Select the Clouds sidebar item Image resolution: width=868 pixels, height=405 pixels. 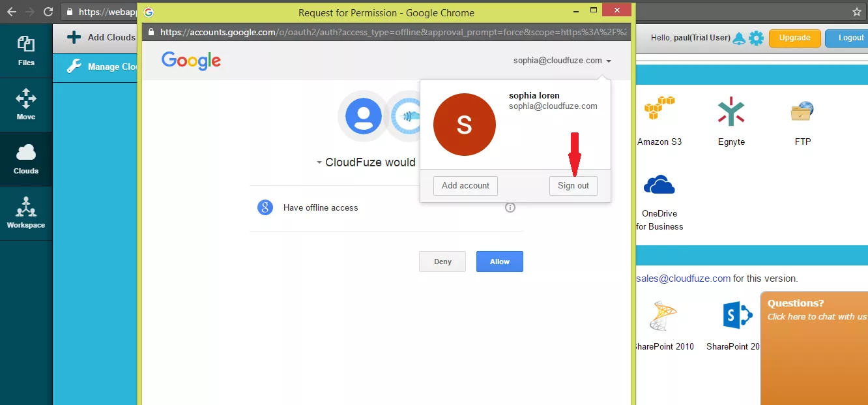26,159
